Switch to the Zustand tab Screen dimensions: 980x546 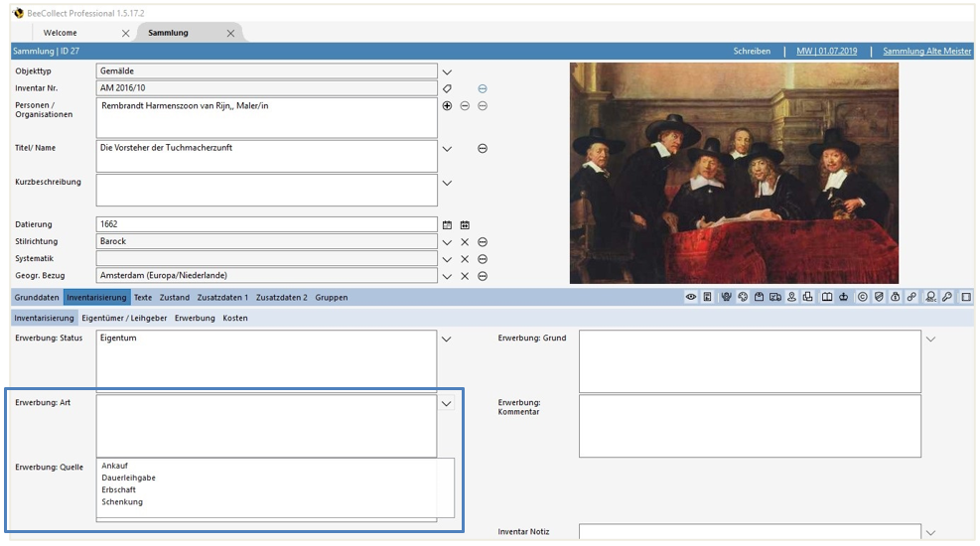point(174,297)
